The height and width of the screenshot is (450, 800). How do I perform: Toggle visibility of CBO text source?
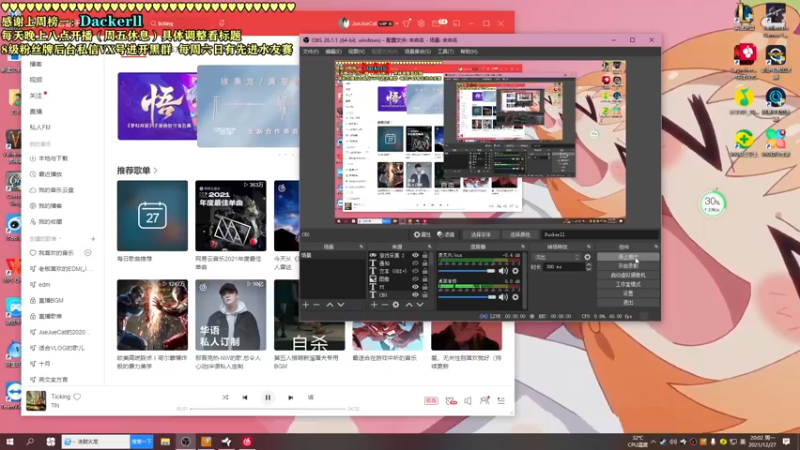click(415, 294)
